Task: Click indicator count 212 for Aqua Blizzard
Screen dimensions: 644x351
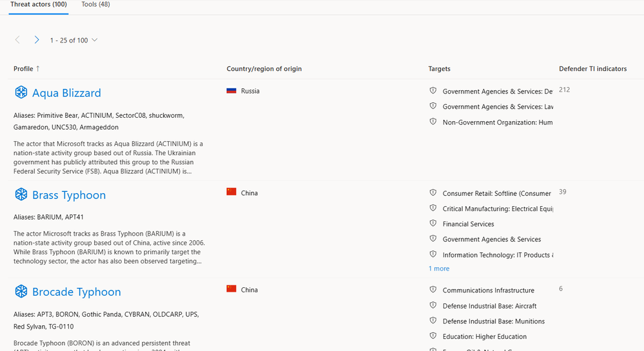Action: 564,90
